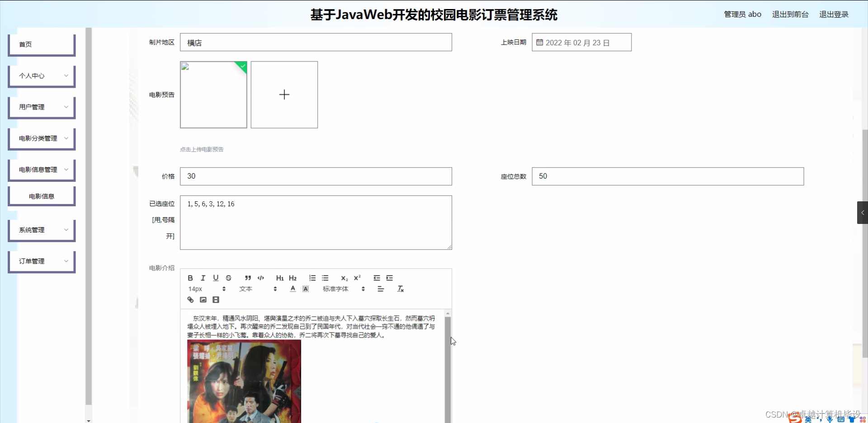Insert a hyperlink using the link icon
Image resolution: width=868 pixels, height=423 pixels.
point(191,299)
